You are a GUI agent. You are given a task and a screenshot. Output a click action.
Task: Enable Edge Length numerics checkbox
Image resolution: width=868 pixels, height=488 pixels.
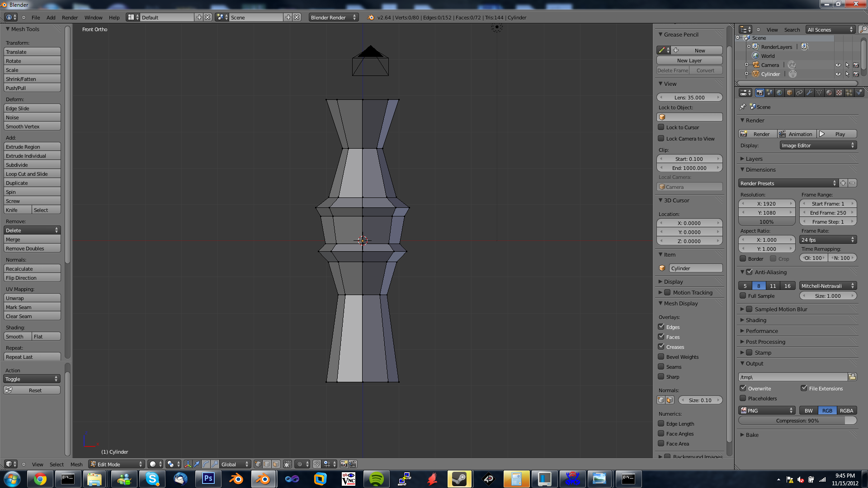pyautogui.click(x=661, y=423)
